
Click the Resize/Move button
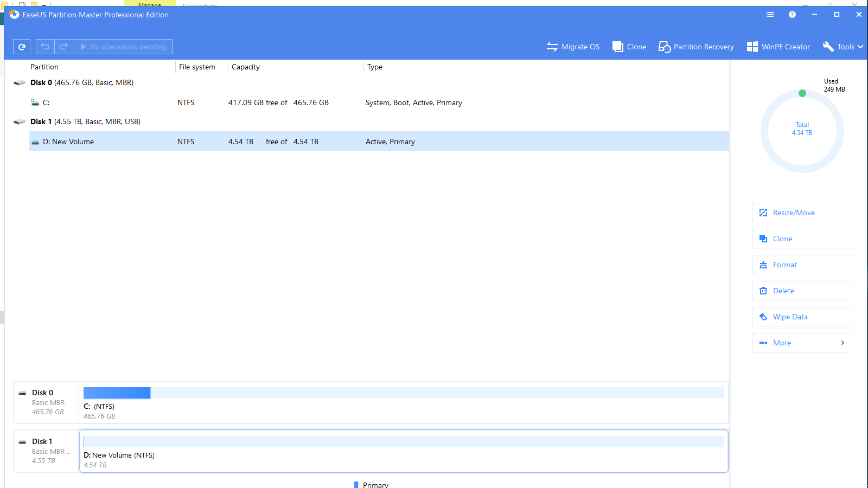(x=802, y=213)
